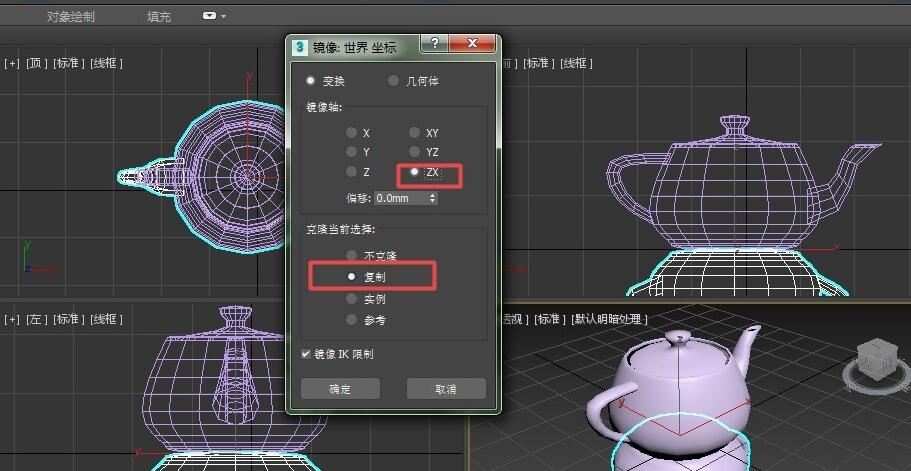Choose Y as the mirror axis
The image size is (911, 471).
pyautogui.click(x=358, y=152)
